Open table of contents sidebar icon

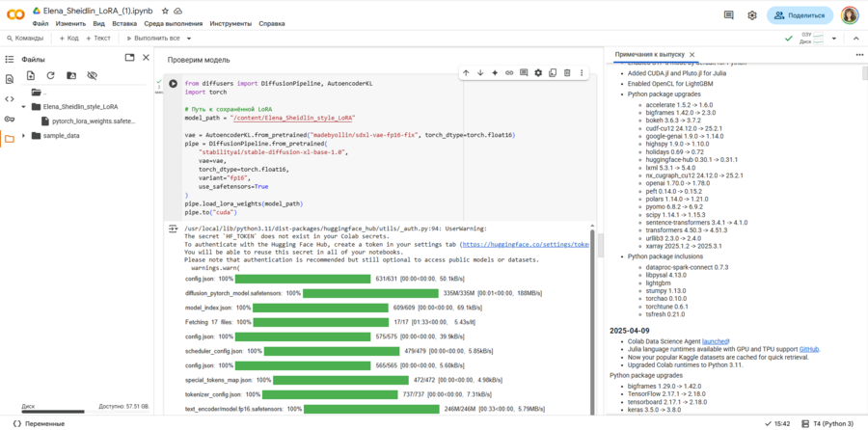click(10, 59)
